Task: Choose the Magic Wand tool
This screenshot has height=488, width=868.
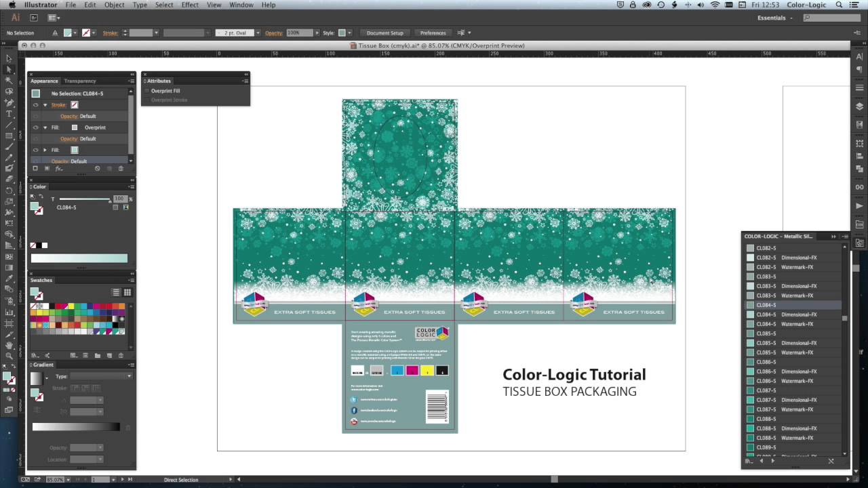Action: pos(9,80)
